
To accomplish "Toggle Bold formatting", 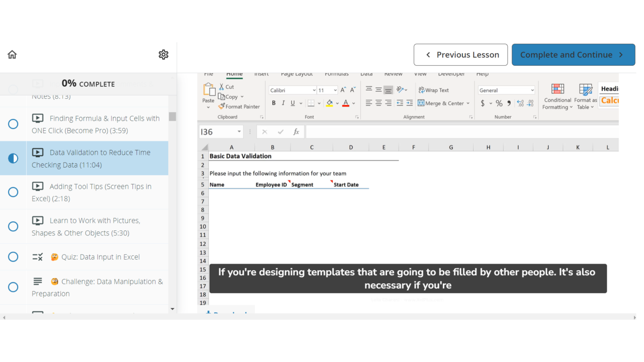I will [x=273, y=103].
